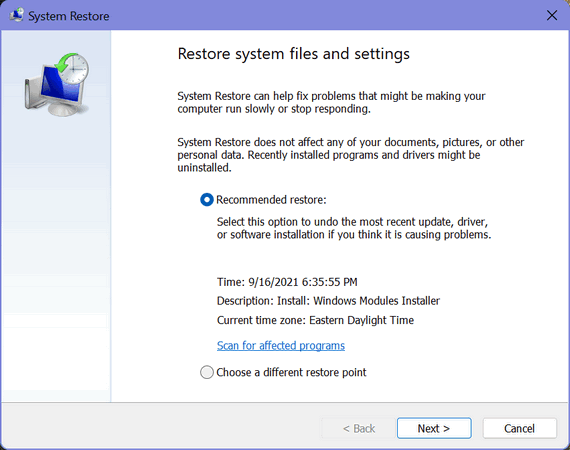Click the "Recommended restore:" label text
This screenshot has height=450, width=570.
[271, 200]
